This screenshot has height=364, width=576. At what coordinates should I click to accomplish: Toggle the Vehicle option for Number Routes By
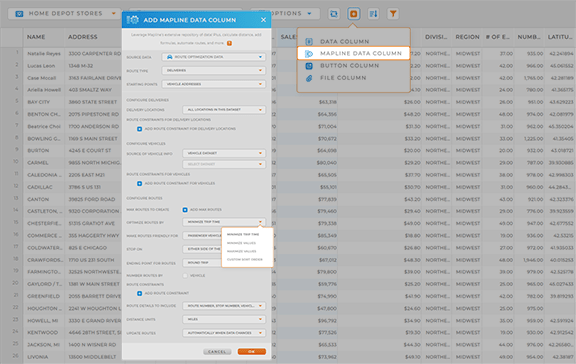(x=185, y=275)
